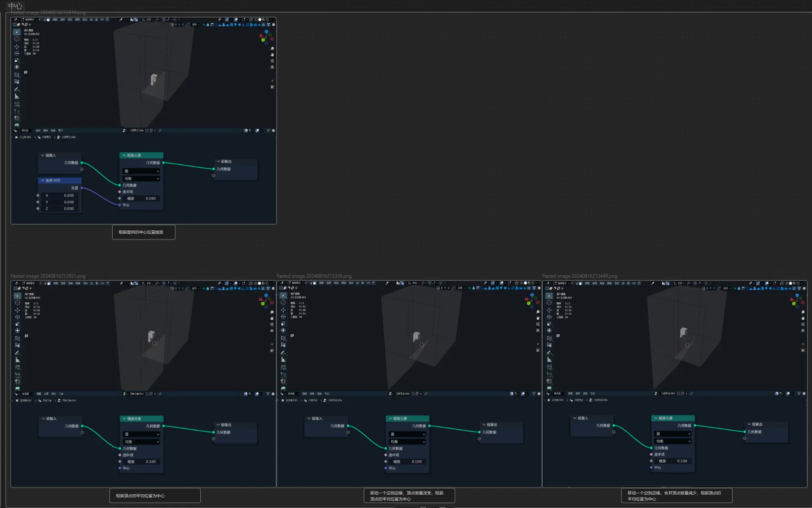Open the 均衡 dropdown in image 213449
Viewport: 812px width, 508px height.
pos(673,441)
